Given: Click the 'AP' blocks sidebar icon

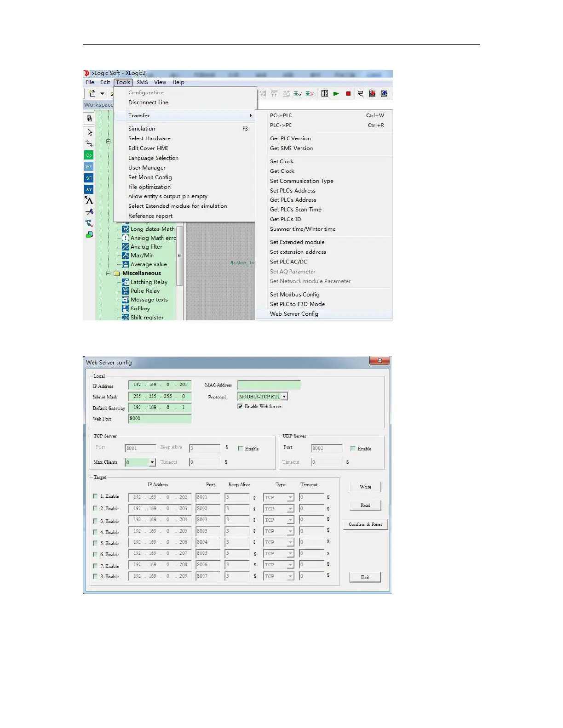Looking at the screenshot, I should pyautogui.click(x=89, y=189).
